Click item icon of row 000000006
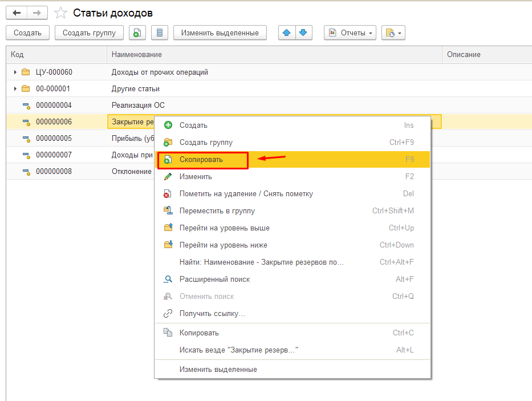The image size is (532, 401). pos(26,122)
